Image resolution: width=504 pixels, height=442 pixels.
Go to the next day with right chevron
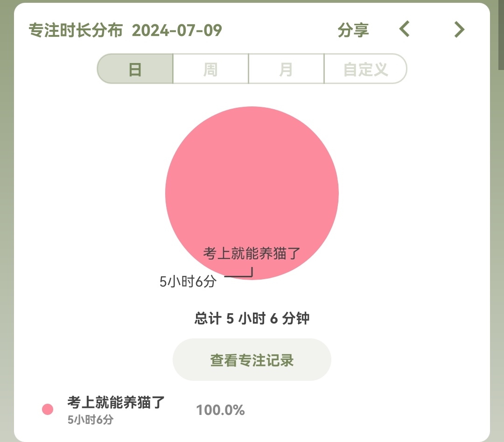[460, 29]
